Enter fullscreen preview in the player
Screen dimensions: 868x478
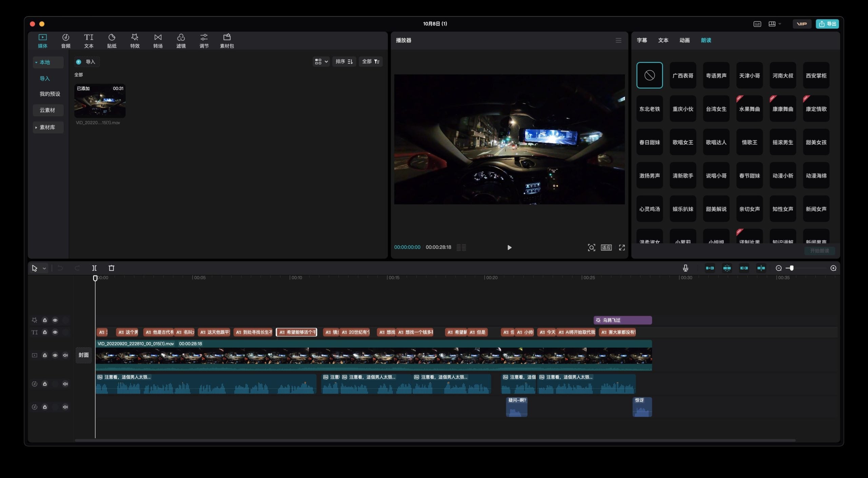[x=622, y=247]
